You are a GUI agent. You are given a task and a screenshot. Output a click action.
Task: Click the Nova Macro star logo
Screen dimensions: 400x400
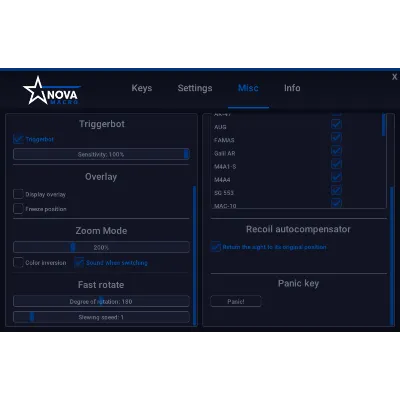(x=51, y=91)
